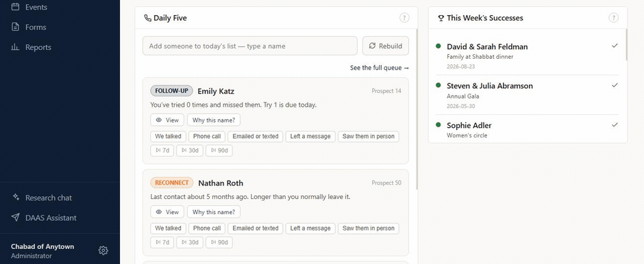The width and height of the screenshot is (644, 264).
Task: Show help for Daily Five panel
Action: tap(404, 18)
